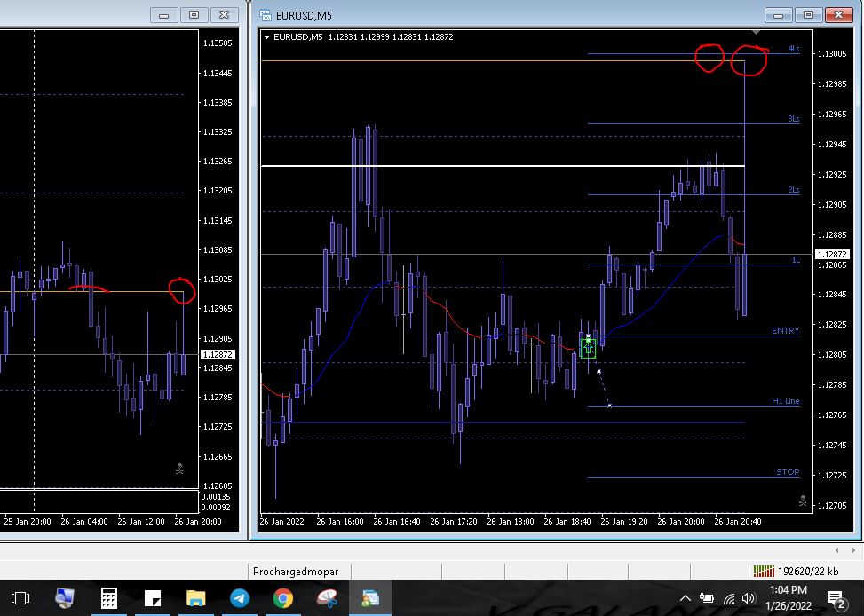The width and height of the screenshot is (864, 616).
Task: Click the skull icon in EURUSD,M5 chart corner
Action: [803, 501]
